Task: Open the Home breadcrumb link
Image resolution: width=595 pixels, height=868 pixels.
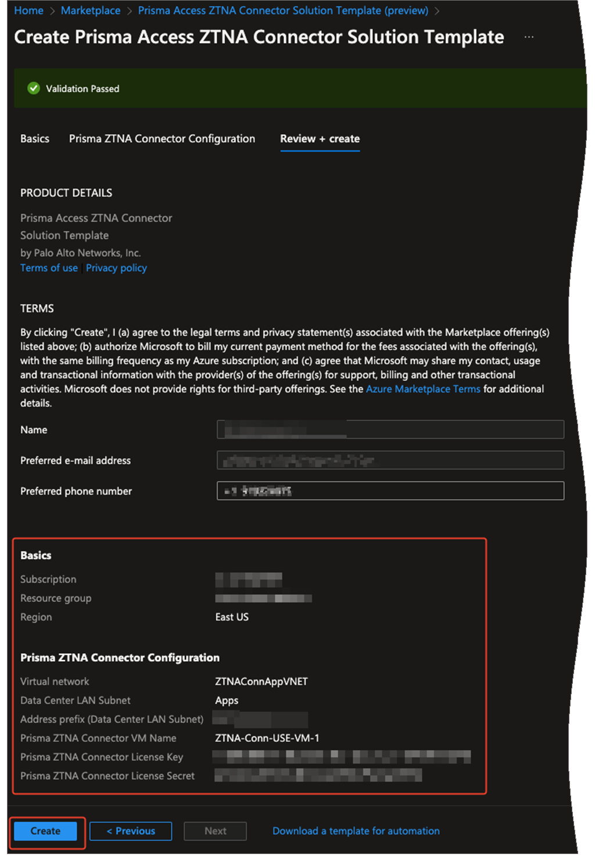Action: (x=28, y=10)
